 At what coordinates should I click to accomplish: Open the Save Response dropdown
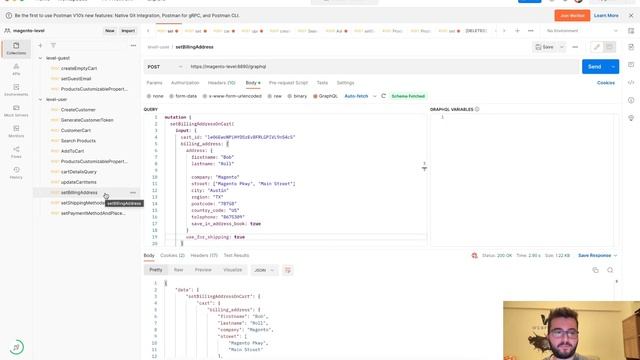598,256
